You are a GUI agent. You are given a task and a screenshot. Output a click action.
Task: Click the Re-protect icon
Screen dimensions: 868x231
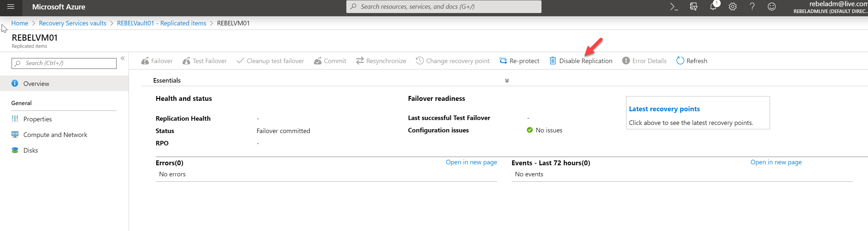click(503, 61)
